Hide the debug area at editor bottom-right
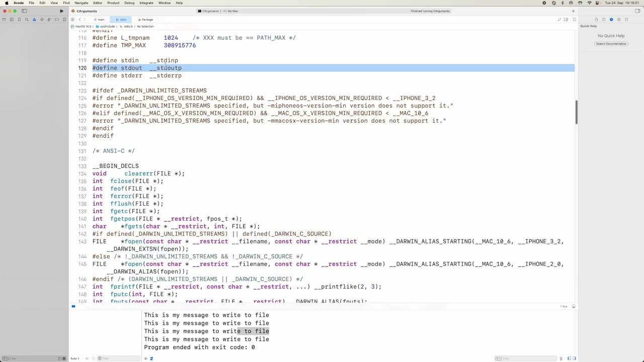 [573, 306]
